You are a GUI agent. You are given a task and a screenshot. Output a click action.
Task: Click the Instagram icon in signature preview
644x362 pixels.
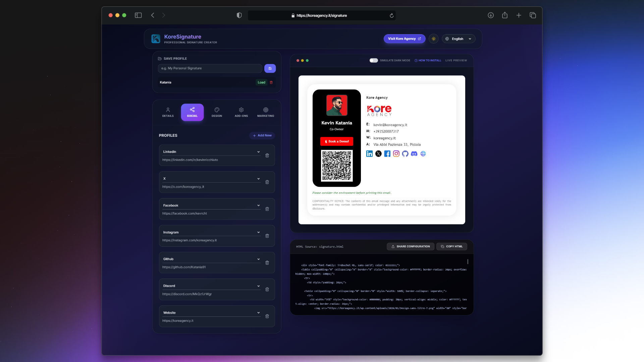396,154
